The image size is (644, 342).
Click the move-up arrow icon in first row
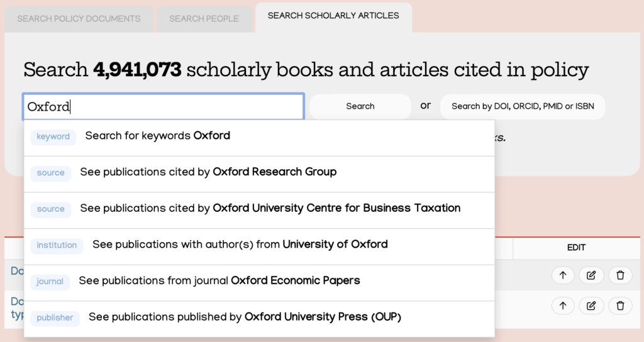[x=563, y=275]
